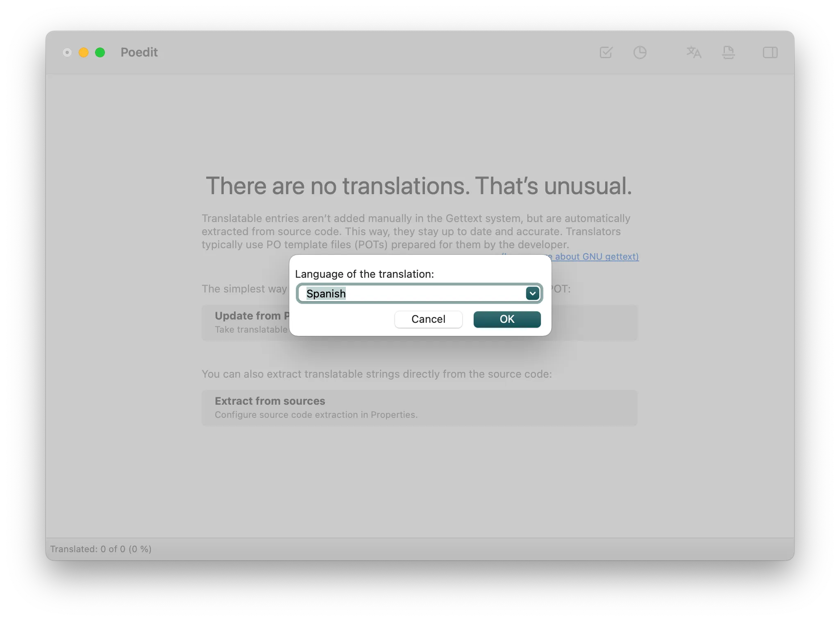Click the language/translation switch icon

click(693, 52)
